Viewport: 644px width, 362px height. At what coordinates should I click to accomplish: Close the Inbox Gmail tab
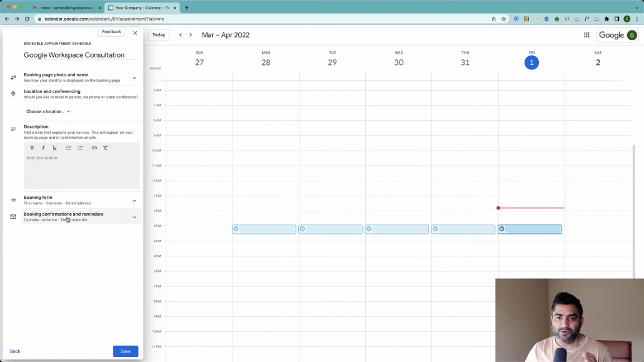point(99,8)
